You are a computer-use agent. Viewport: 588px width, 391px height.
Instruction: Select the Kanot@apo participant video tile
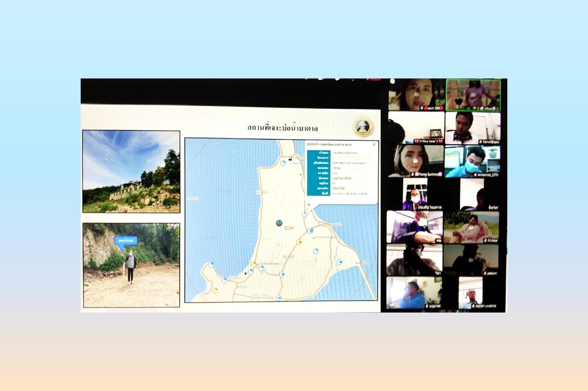(473, 128)
